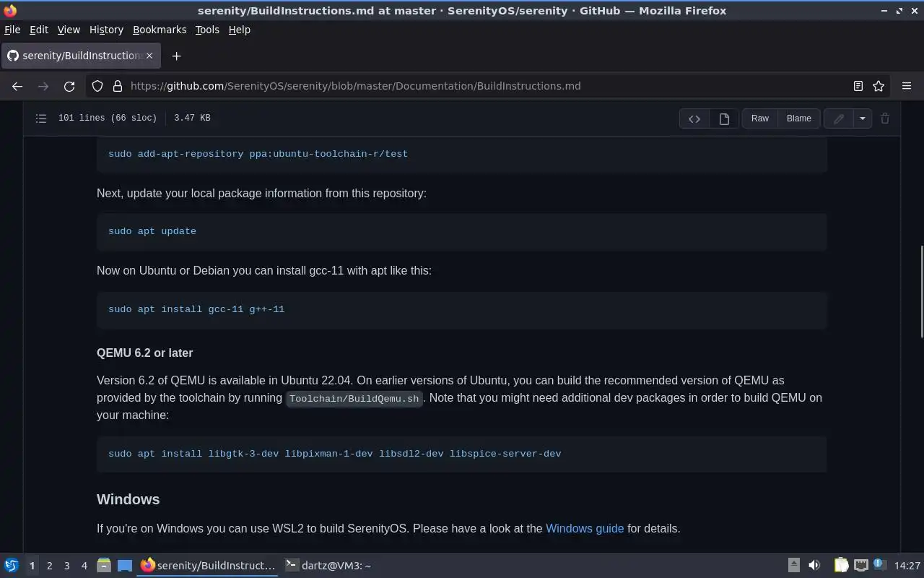Switch to workspace 2
The width and height of the screenshot is (924, 578).
pos(49,566)
